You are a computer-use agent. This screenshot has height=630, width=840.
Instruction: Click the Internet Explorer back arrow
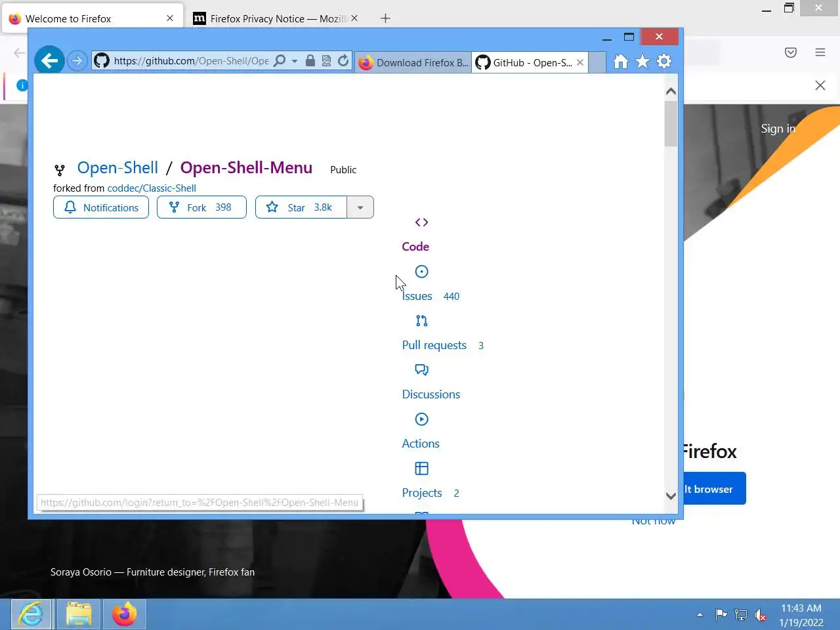[49, 61]
